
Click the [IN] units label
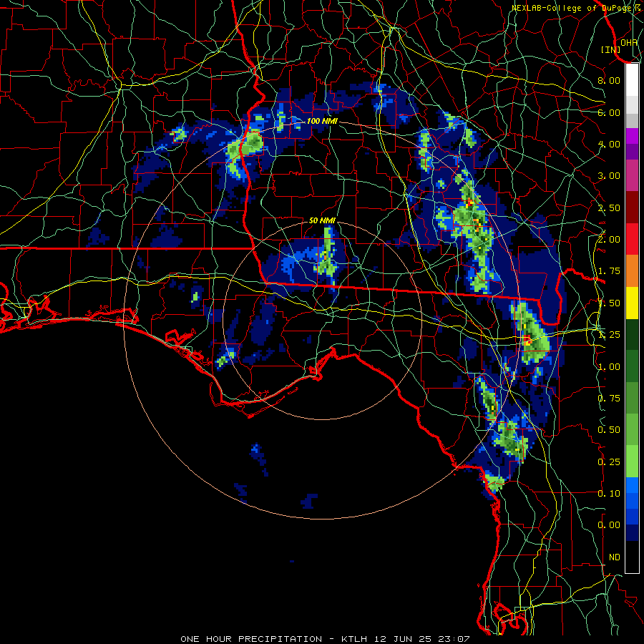(611, 49)
